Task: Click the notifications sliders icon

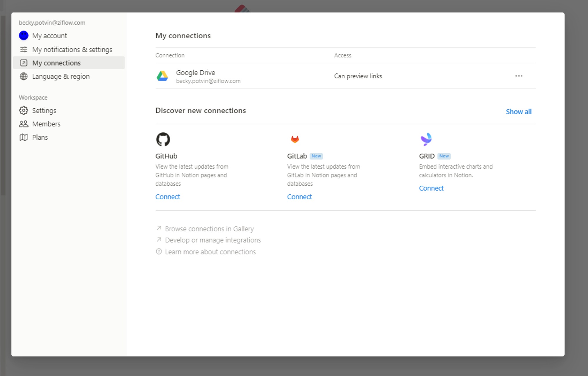Action: pos(24,49)
